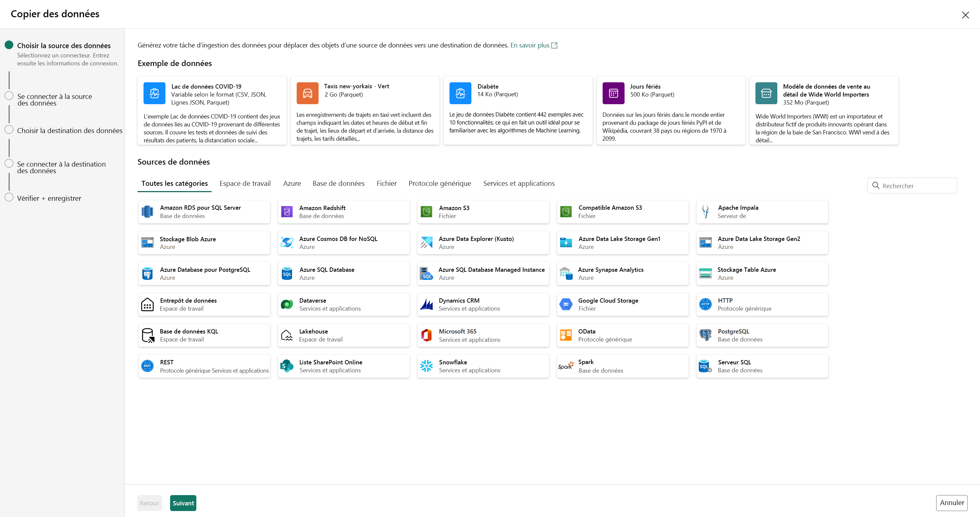Image resolution: width=980 pixels, height=517 pixels.
Task: Select Vérifier + enregistrer step radio button
Action: pos(9,198)
